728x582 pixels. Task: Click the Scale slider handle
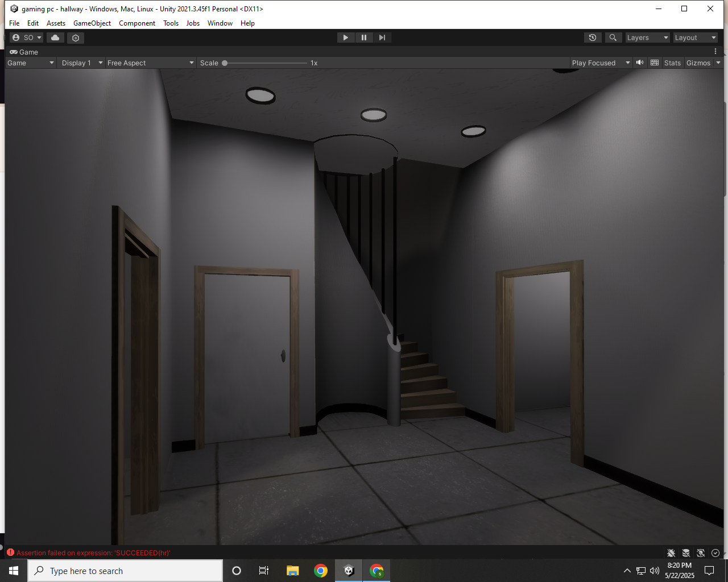click(225, 63)
